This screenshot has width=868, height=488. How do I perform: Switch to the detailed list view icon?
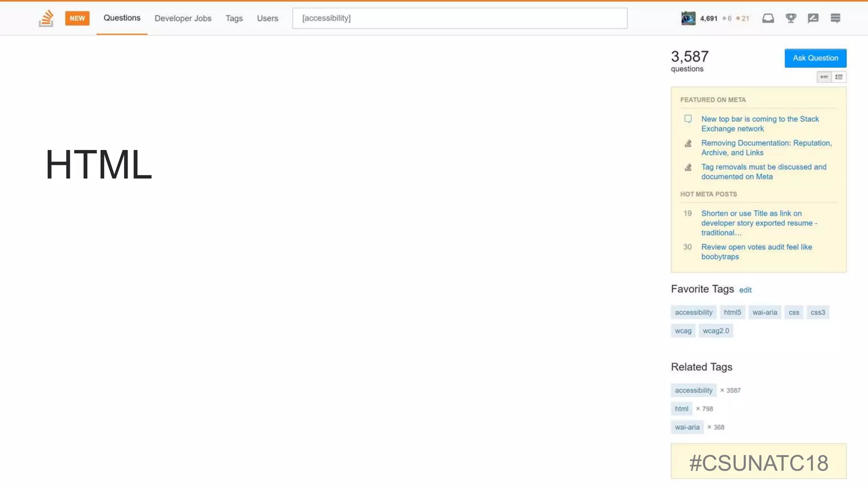tap(839, 77)
